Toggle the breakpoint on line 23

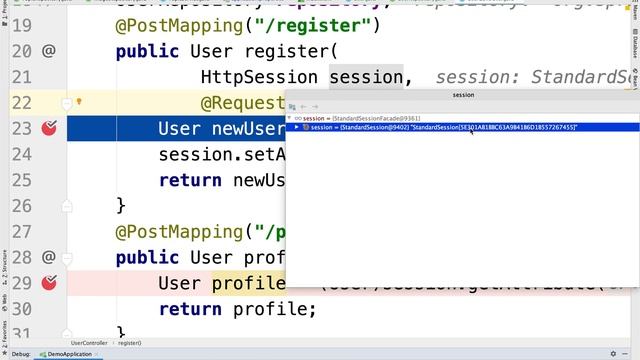click(49, 128)
